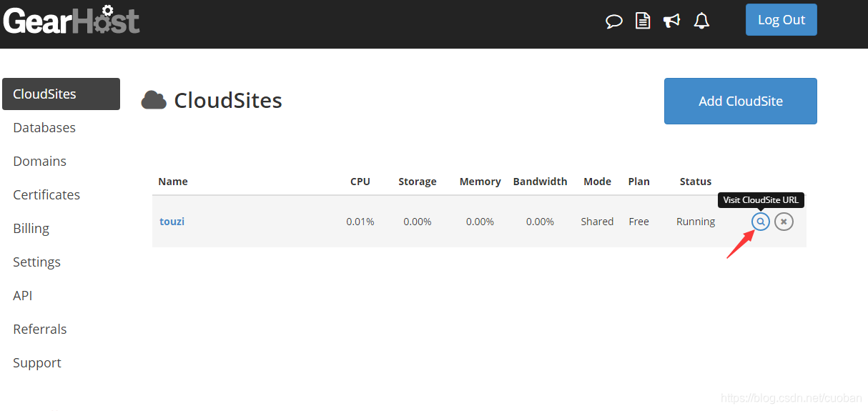Viewport: 868px width, 411px height.
Task: Click the Plan column header
Action: [x=639, y=182]
